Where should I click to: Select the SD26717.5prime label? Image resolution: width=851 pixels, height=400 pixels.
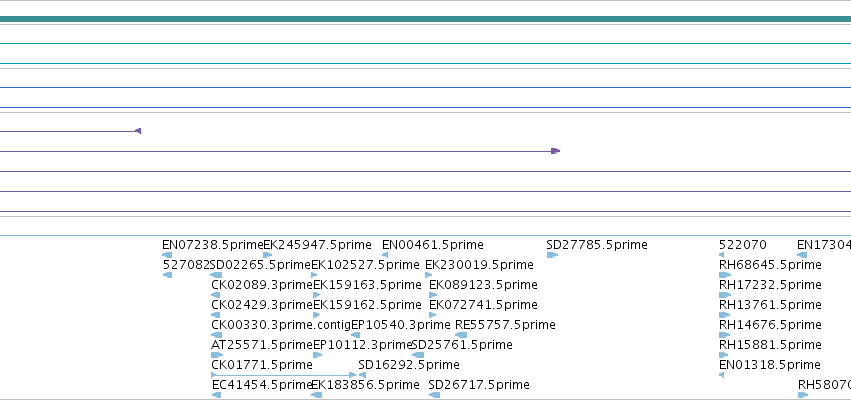(479, 385)
